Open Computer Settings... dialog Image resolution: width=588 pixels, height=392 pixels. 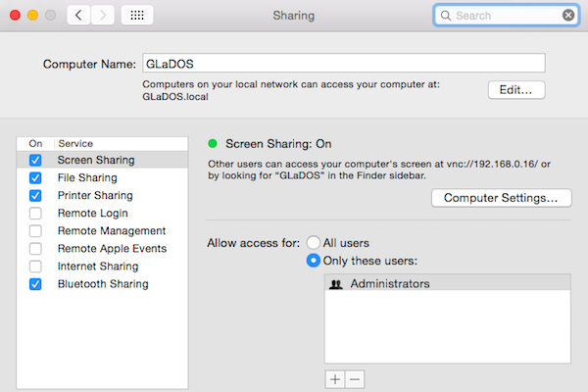[x=502, y=198]
